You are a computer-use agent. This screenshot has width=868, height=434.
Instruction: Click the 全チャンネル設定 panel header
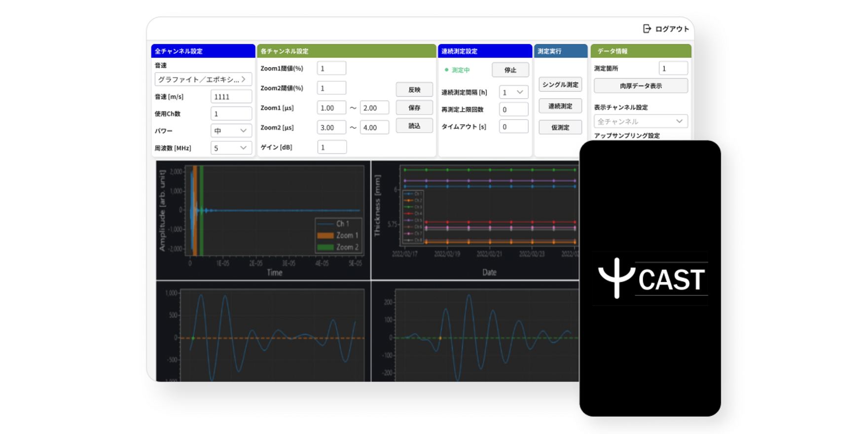[x=203, y=51]
